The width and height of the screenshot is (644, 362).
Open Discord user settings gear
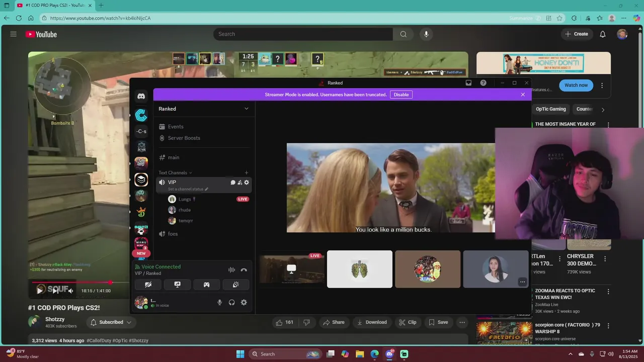tap(244, 302)
